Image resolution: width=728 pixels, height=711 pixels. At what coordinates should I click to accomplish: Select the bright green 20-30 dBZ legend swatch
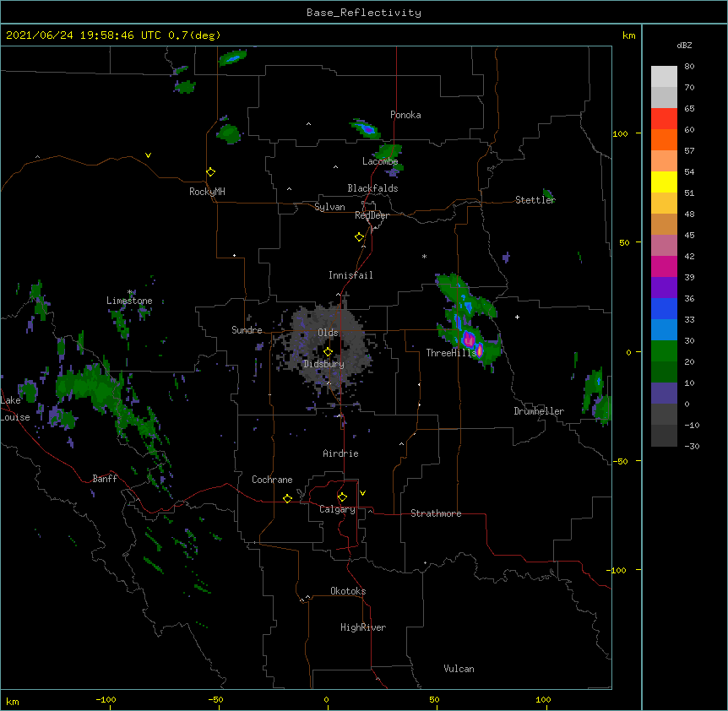pos(664,351)
